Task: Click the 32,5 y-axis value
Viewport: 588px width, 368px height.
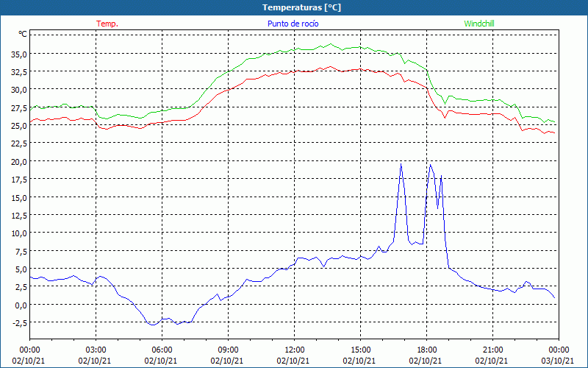Action: (x=19, y=72)
